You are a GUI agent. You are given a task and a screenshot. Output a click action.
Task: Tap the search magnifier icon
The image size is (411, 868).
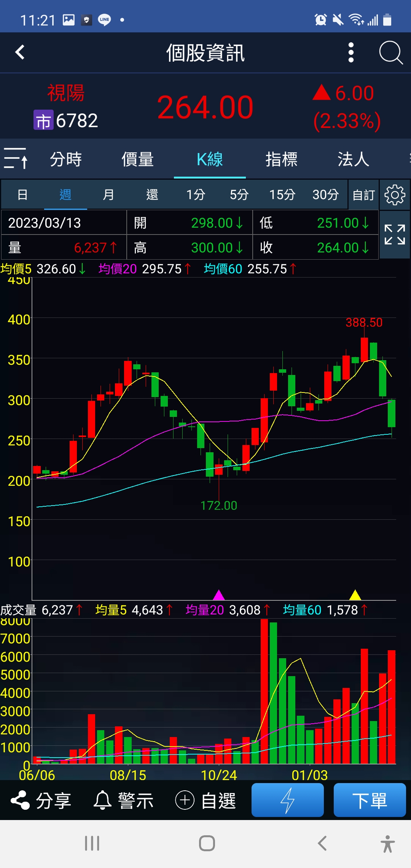(391, 53)
